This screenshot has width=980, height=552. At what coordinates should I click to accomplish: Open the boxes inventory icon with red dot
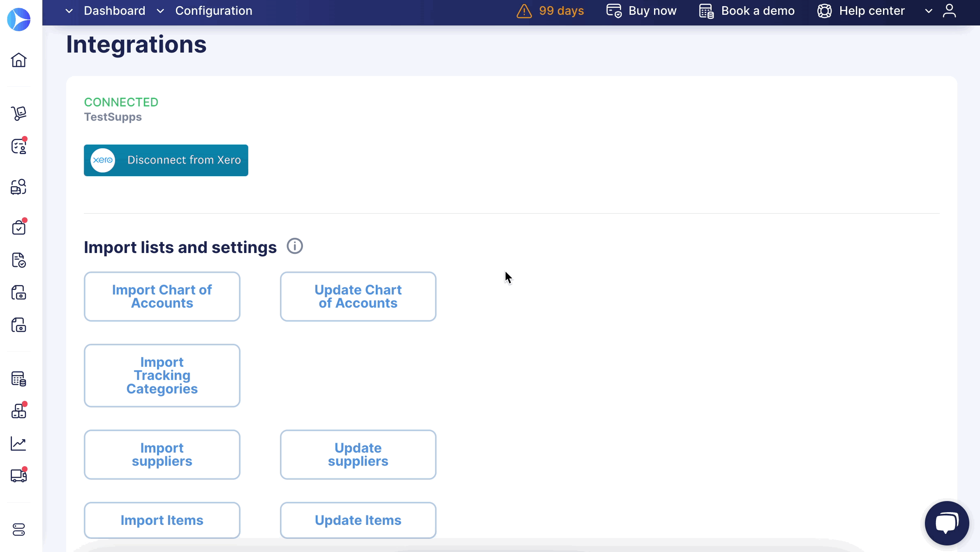[x=19, y=410]
